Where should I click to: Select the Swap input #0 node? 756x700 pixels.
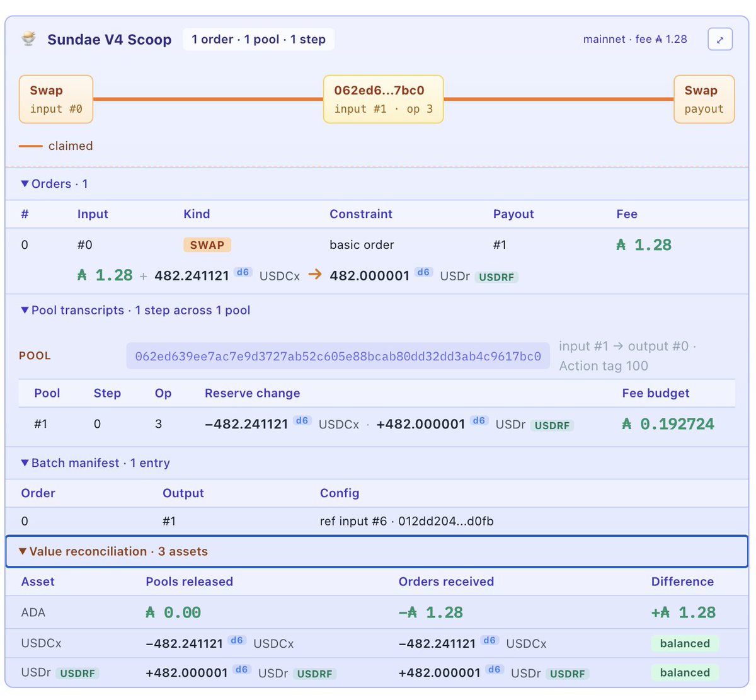click(x=56, y=99)
